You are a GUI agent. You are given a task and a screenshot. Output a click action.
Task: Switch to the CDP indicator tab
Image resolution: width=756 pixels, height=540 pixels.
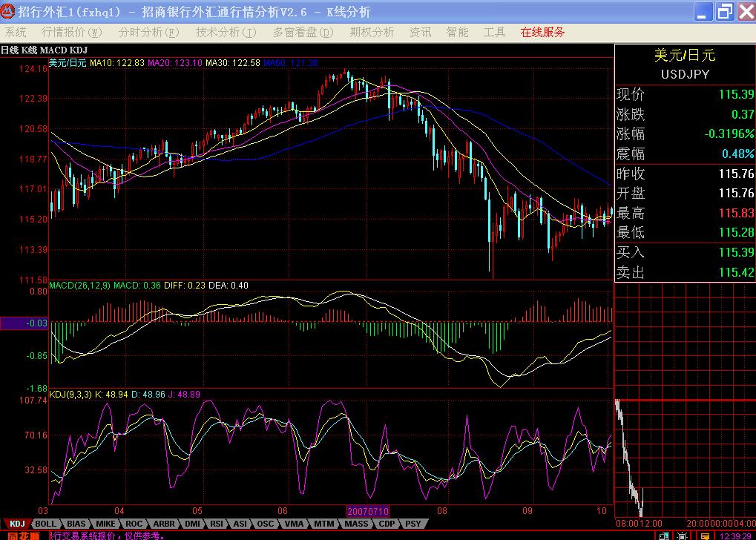tap(387, 524)
